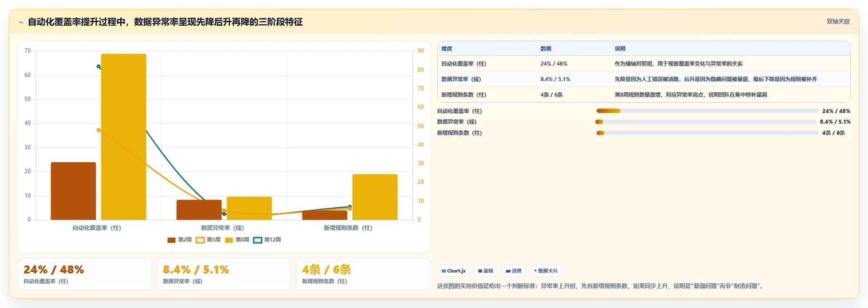Viewport: 868px width, 308px height.
Task: Click the 新增规则条数（柱） progress row label
Action: [460, 133]
